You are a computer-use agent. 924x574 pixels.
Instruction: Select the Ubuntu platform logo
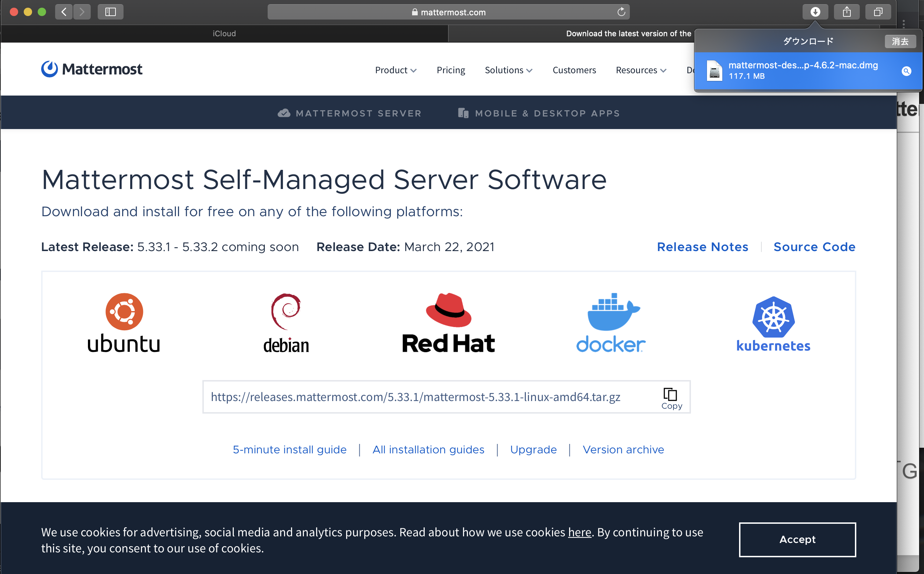pyautogui.click(x=124, y=323)
